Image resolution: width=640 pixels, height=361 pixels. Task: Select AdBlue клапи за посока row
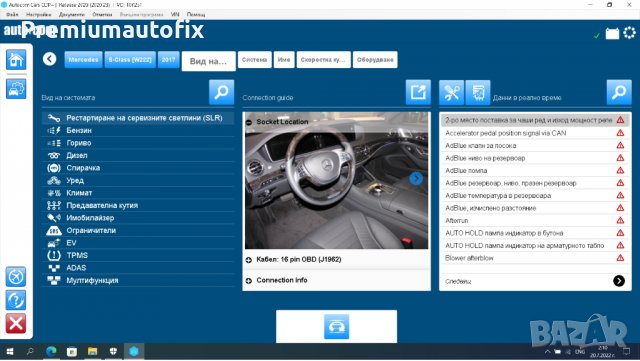[x=535, y=145]
